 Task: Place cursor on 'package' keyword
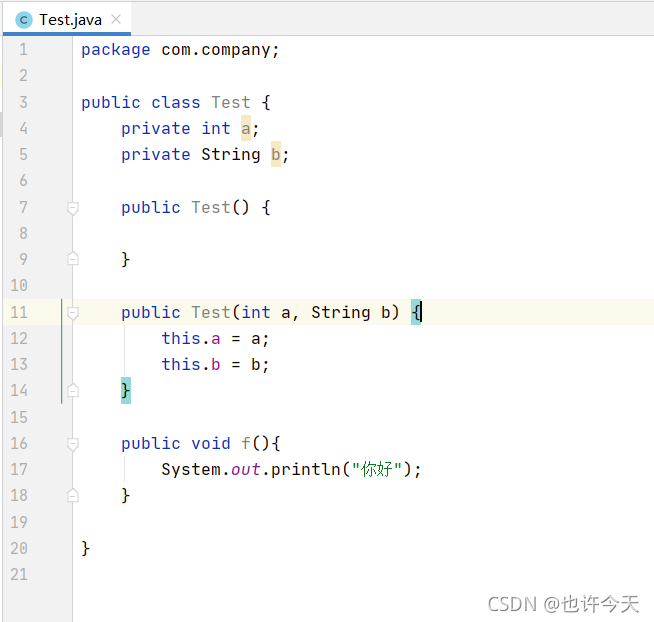(x=116, y=50)
